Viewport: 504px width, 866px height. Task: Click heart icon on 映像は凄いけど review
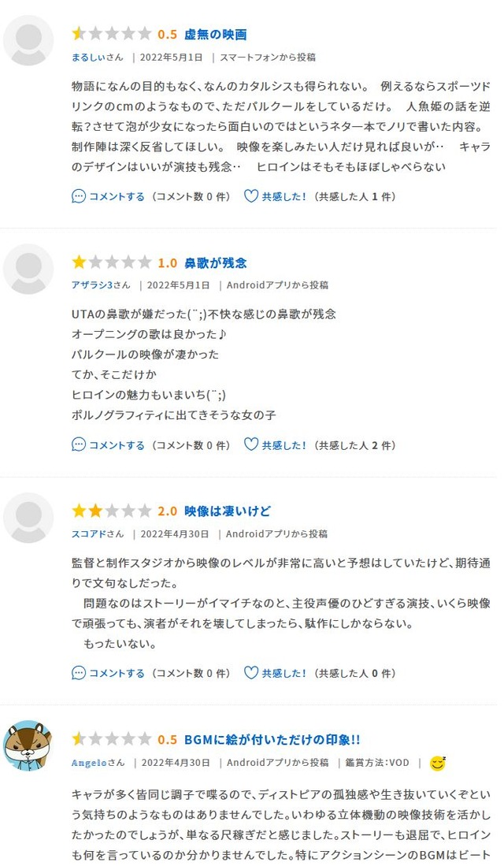pos(251,673)
